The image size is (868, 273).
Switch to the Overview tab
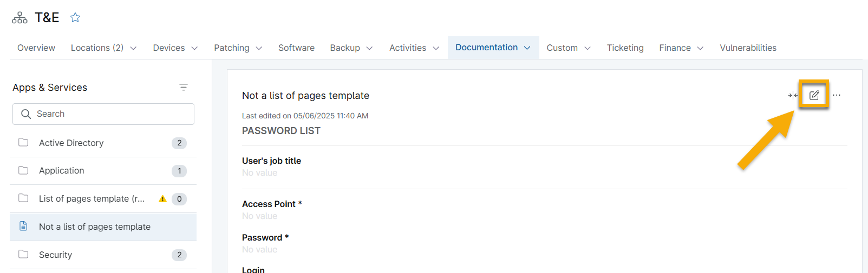[x=36, y=48]
